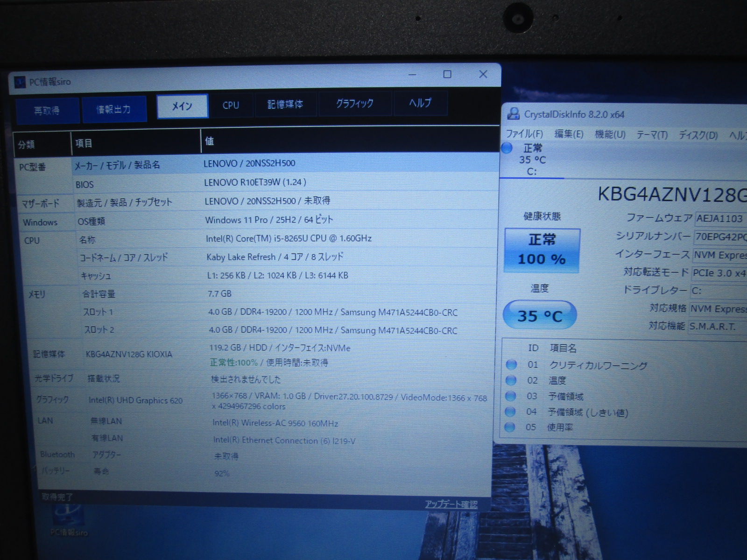Click the 正常 100 % health status button
This screenshot has height=560, width=747.
pyautogui.click(x=542, y=250)
